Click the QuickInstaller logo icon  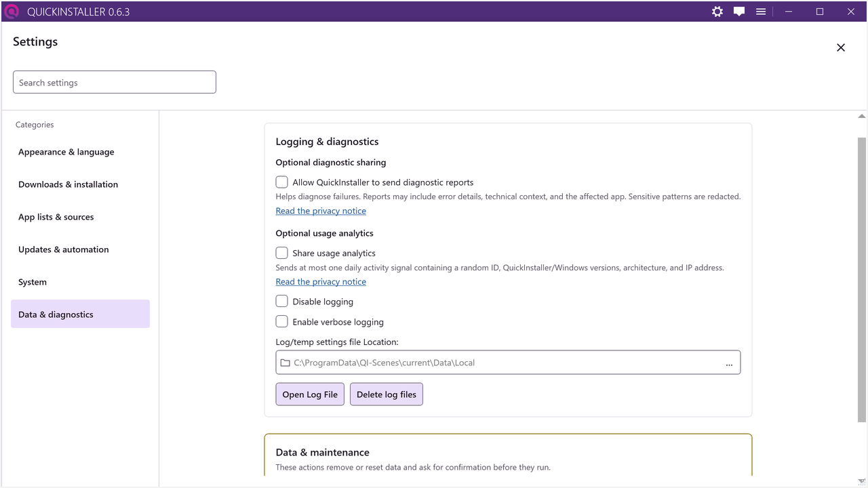(12, 12)
